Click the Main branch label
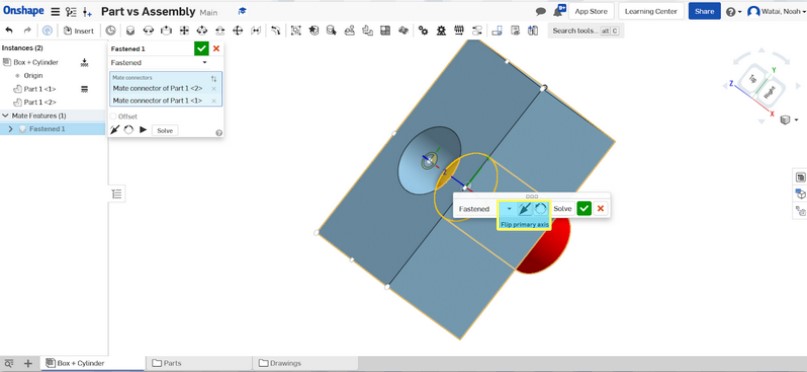807x372 pixels. pos(208,12)
